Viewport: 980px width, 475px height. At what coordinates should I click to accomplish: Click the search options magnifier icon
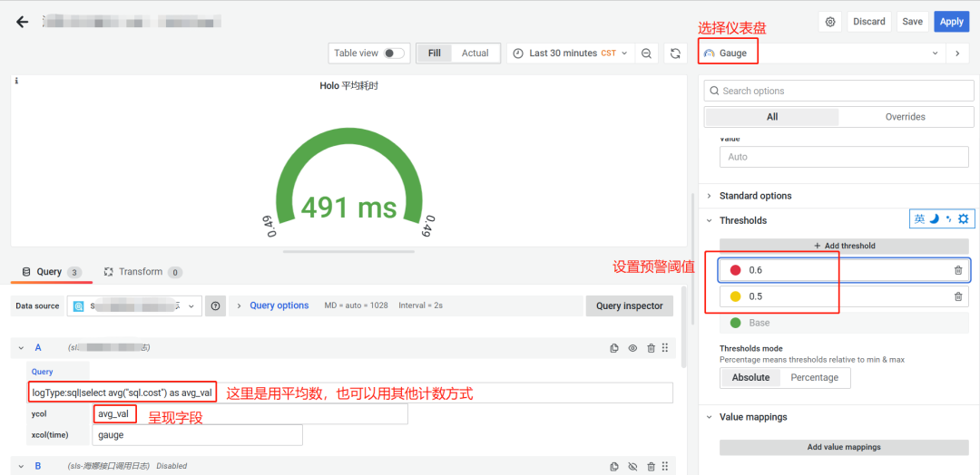(x=714, y=91)
